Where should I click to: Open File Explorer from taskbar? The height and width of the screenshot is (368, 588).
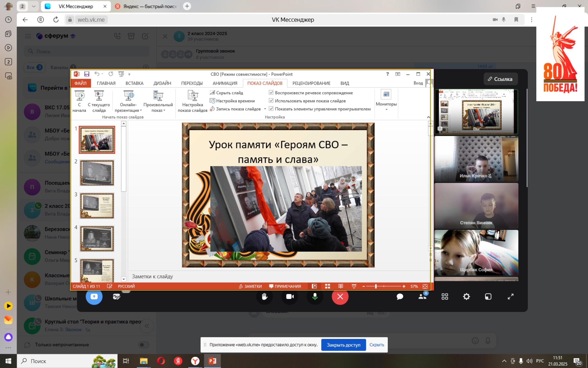(143, 361)
